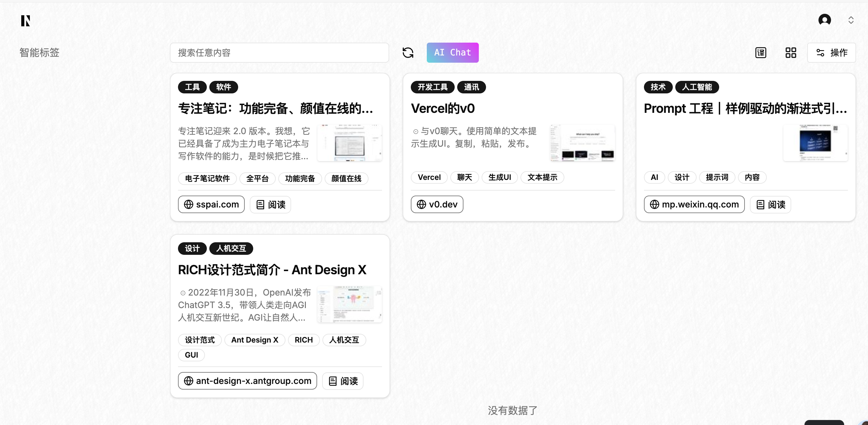Expand the account switcher chevrons
This screenshot has height=425, width=868.
pos(851,20)
